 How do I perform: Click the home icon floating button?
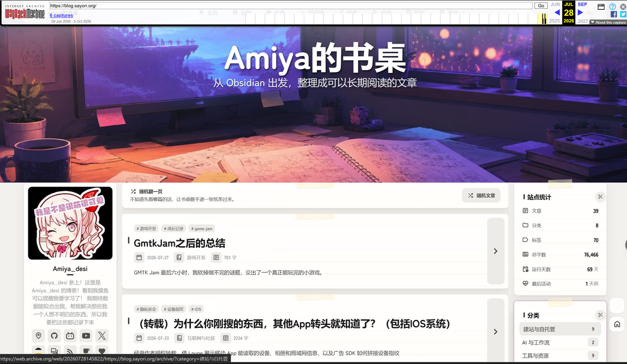click(617, 324)
